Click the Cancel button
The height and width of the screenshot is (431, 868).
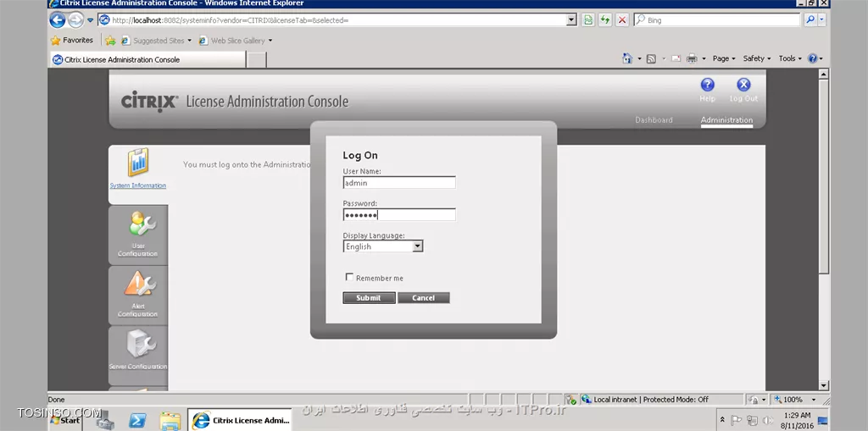(x=424, y=298)
